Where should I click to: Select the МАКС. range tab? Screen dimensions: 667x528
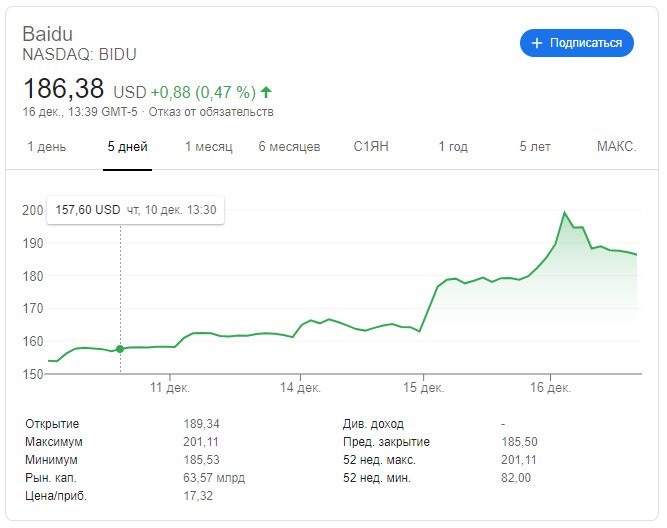(616, 146)
